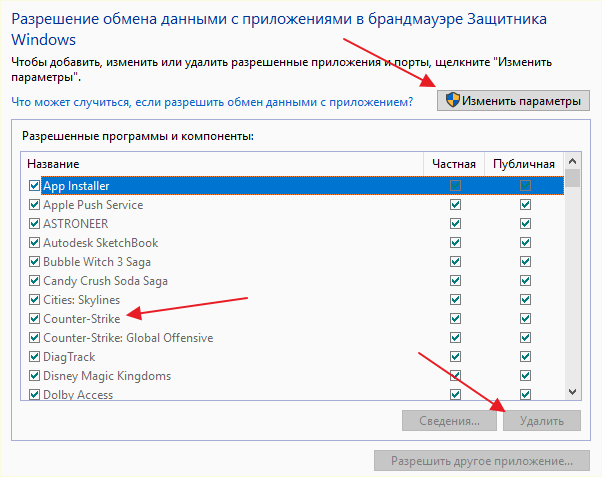
Task: Uncheck the App Installer name checkbox
Action: (x=34, y=186)
